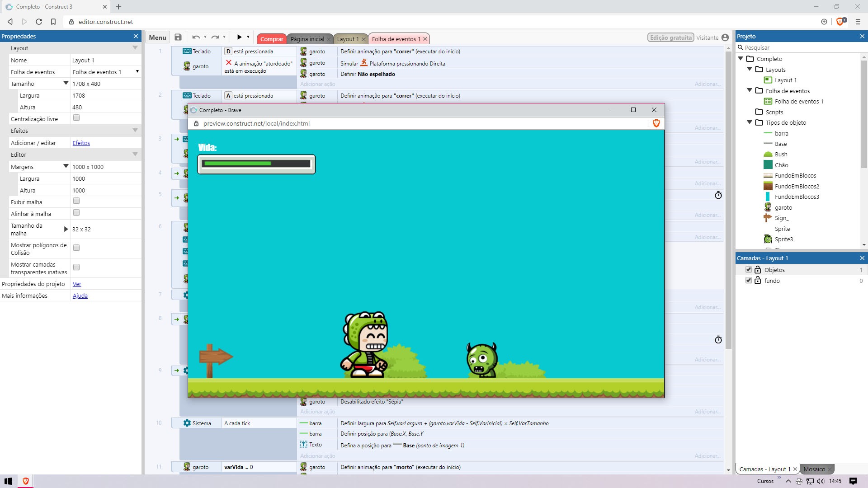Viewport: 868px width, 488px height.
Task: Toggle visibility of the fundo layer
Action: click(x=748, y=280)
